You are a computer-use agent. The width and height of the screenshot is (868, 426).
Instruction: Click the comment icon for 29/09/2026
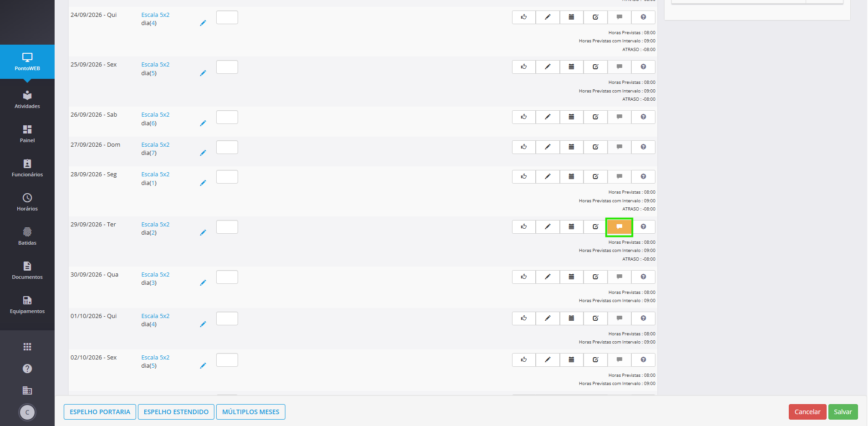(x=619, y=227)
